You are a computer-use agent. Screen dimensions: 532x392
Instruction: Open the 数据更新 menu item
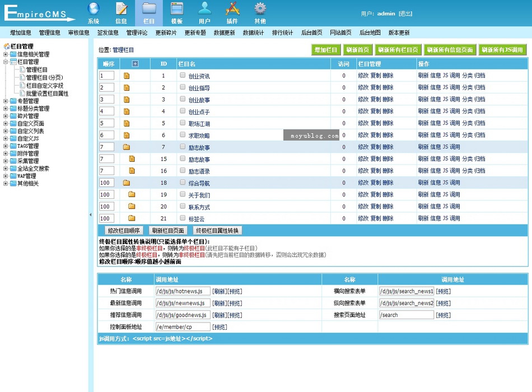click(224, 32)
